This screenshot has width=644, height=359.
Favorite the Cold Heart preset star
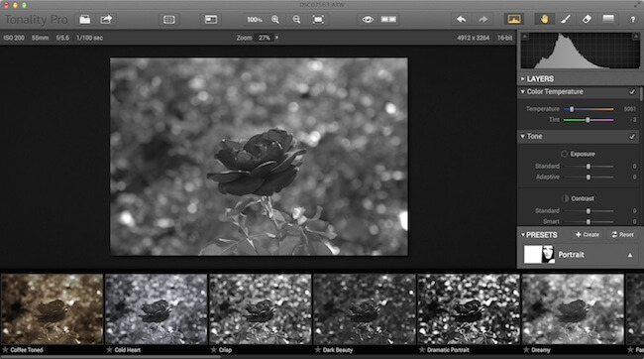tap(110, 350)
